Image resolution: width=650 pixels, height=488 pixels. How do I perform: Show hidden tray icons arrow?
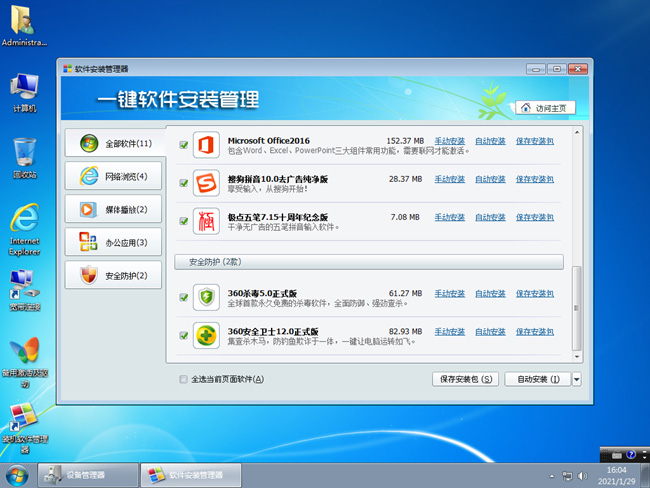tap(551, 476)
